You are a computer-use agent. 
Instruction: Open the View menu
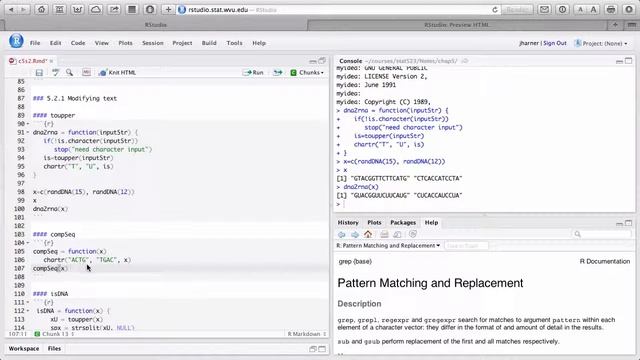click(102, 43)
